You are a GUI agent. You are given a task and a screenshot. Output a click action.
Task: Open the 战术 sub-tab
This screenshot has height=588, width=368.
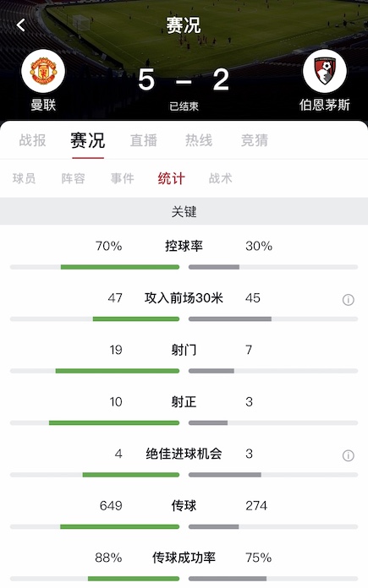click(221, 178)
